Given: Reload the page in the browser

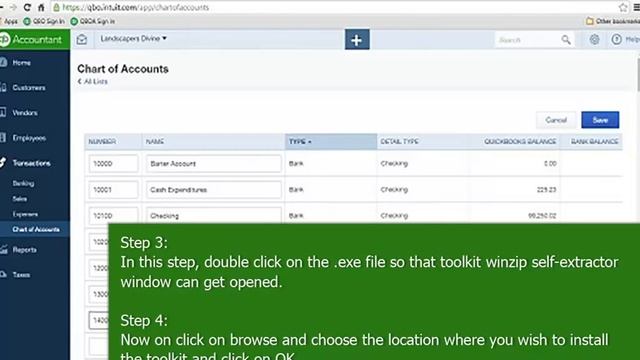Looking at the screenshot, I should click(27, 7).
